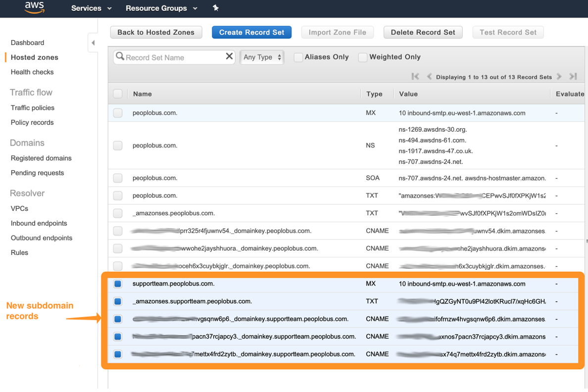Screen dimensions: 588x392
Task: Click the _amazonses.supportteam.peoplobus.com. record name
Action: click(193, 301)
